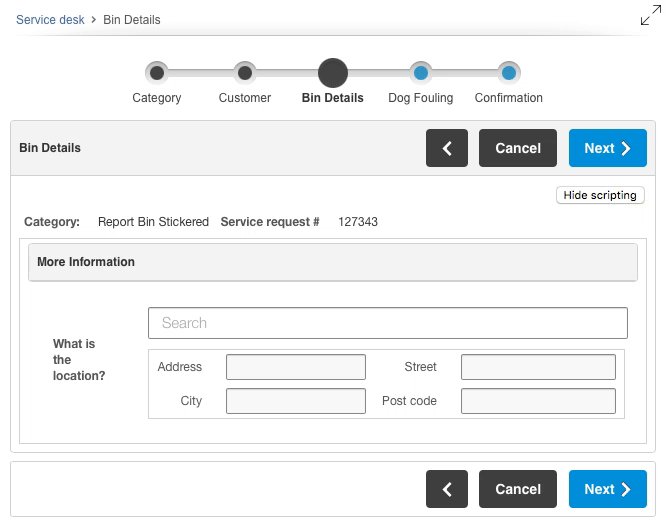Select the Bin Details step circle
Viewport: 666px width, 528px height.
pos(333,73)
